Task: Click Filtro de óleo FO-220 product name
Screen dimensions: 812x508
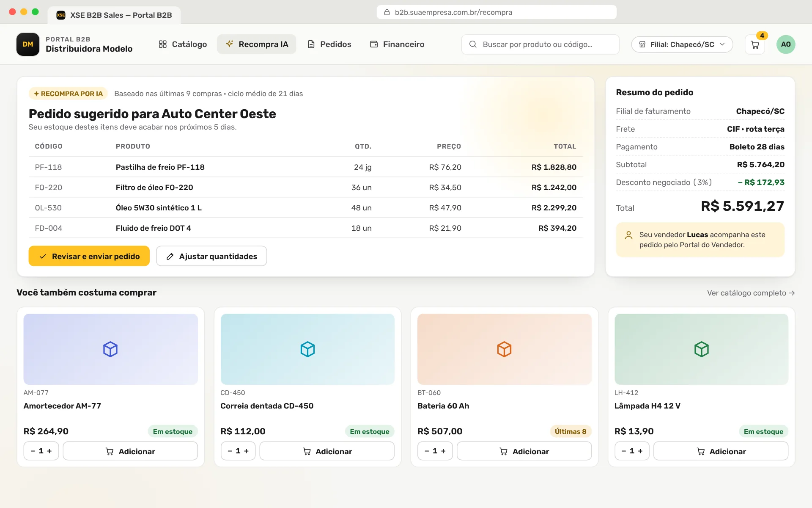Action: tap(154, 188)
